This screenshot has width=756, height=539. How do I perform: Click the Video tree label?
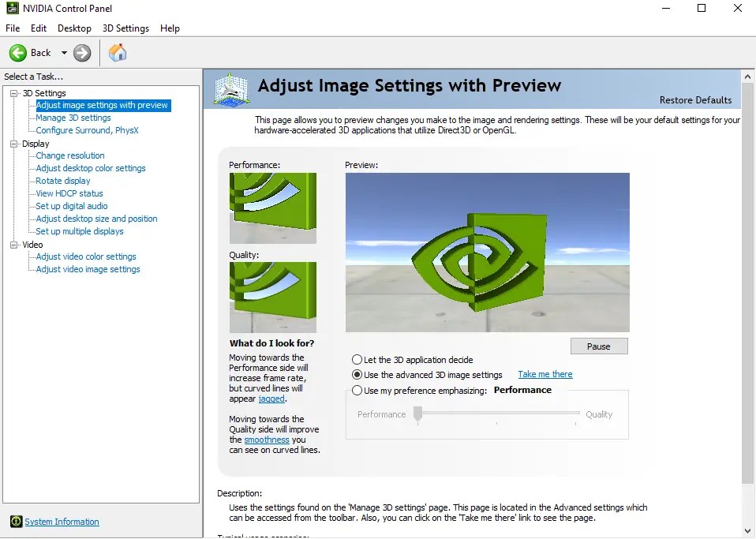click(x=32, y=245)
